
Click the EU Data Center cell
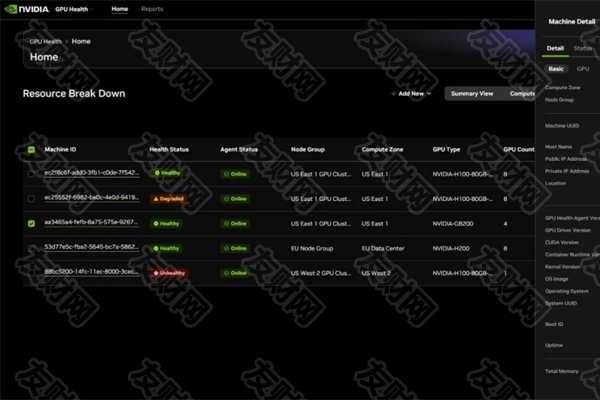pyautogui.click(x=383, y=248)
